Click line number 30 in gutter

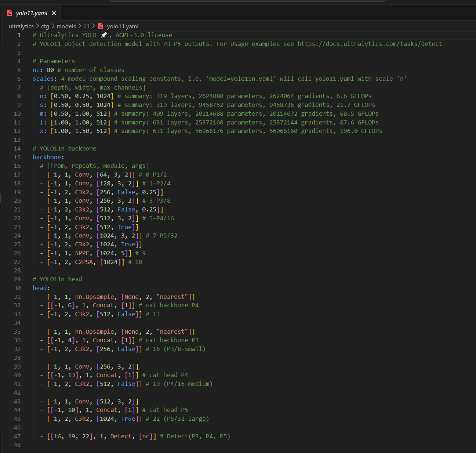click(17, 288)
